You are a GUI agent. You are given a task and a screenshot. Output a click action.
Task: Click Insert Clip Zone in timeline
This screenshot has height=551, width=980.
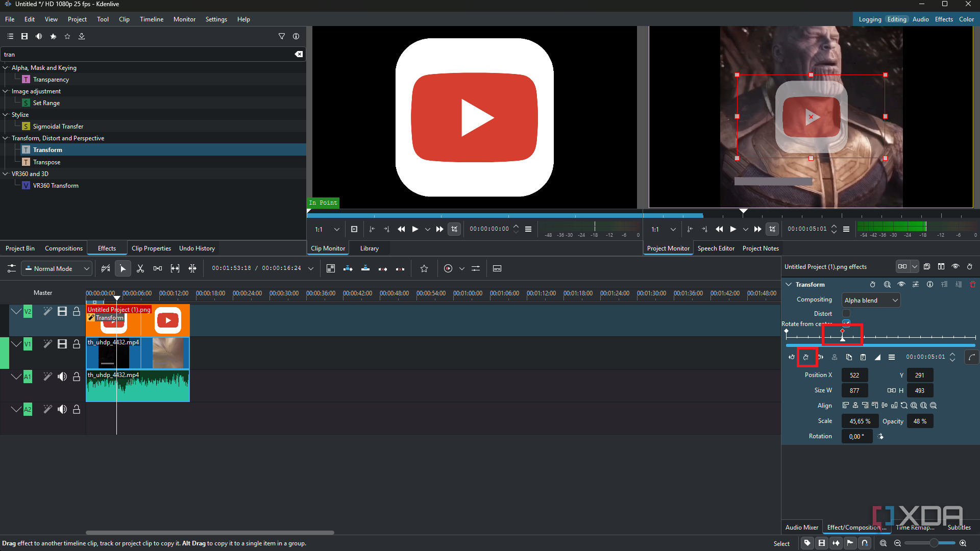coord(348,268)
